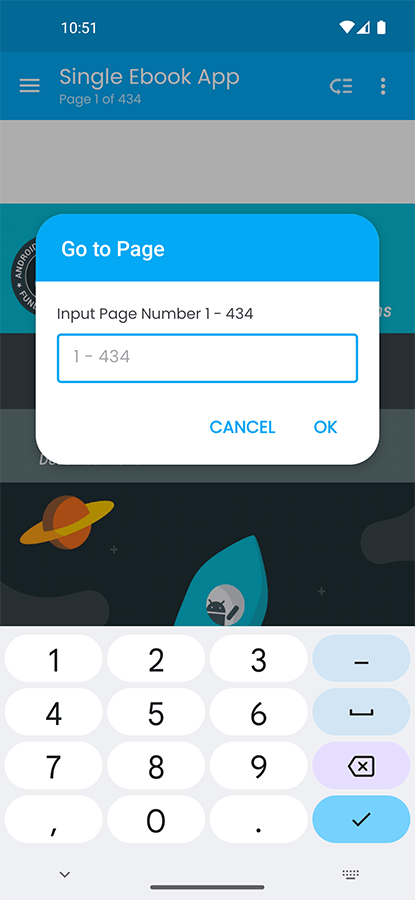Screen dimensions: 415x900
Task: Tap number 7 on the keypad
Action: (x=53, y=766)
